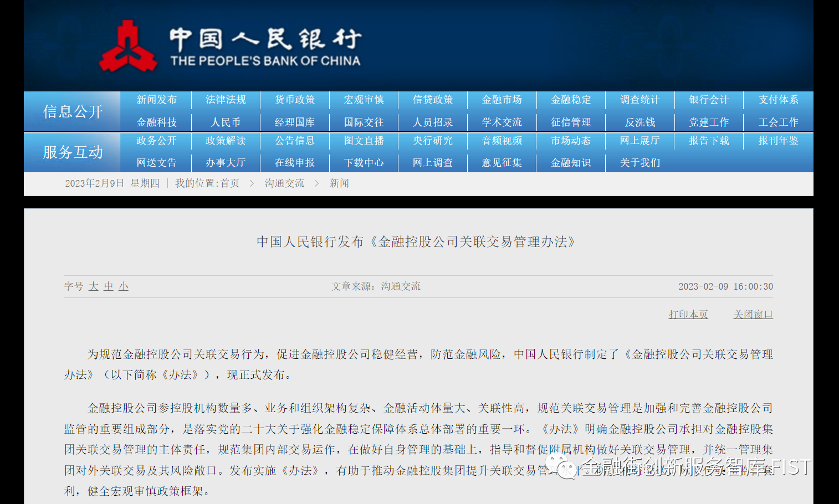The width and height of the screenshot is (839, 504).
Task: Set font size to 中
Action: (x=109, y=286)
